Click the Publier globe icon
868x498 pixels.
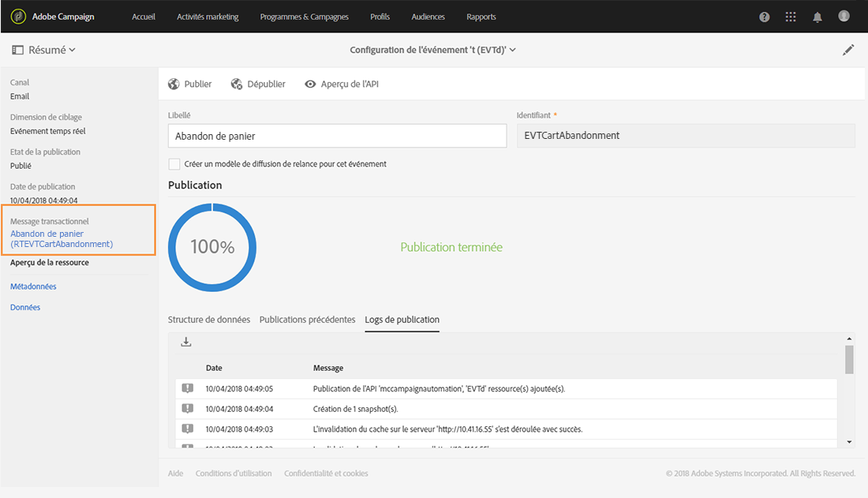coord(174,84)
